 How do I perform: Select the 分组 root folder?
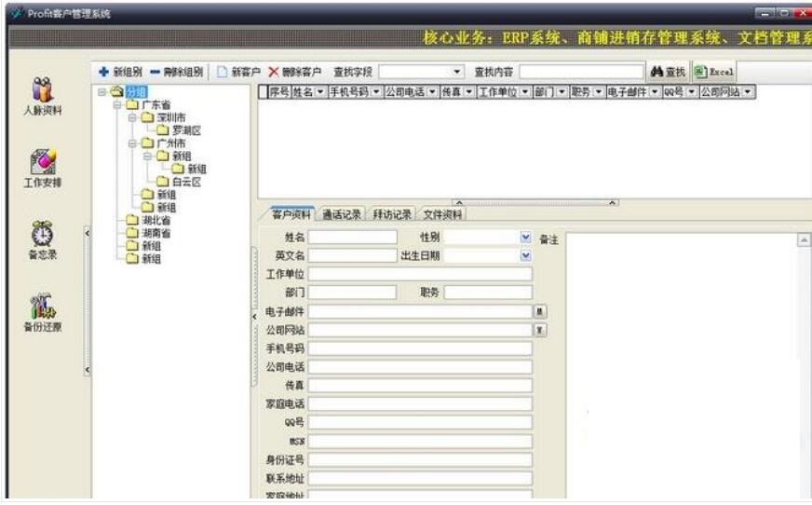pyautogui.click(x=136, y=92)
